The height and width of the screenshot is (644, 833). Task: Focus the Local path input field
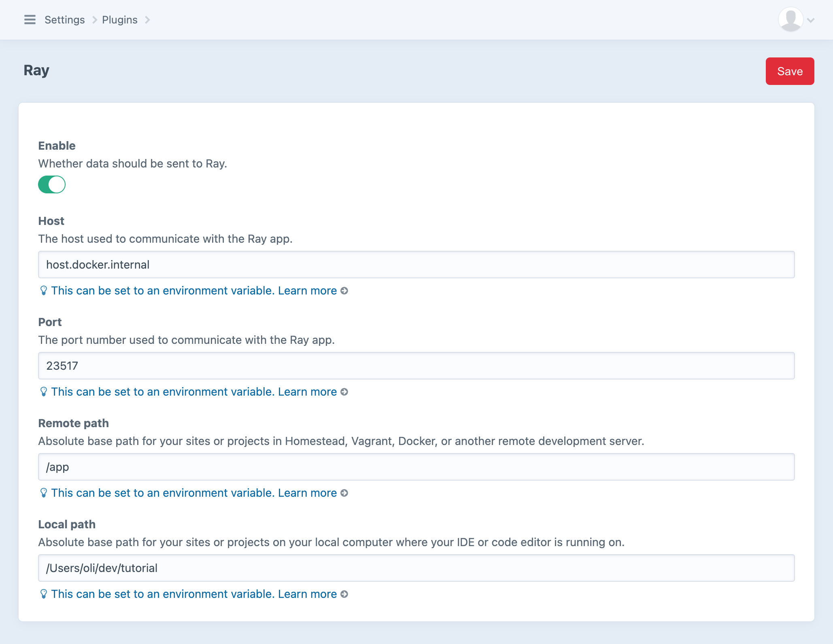tap(416, 568)
